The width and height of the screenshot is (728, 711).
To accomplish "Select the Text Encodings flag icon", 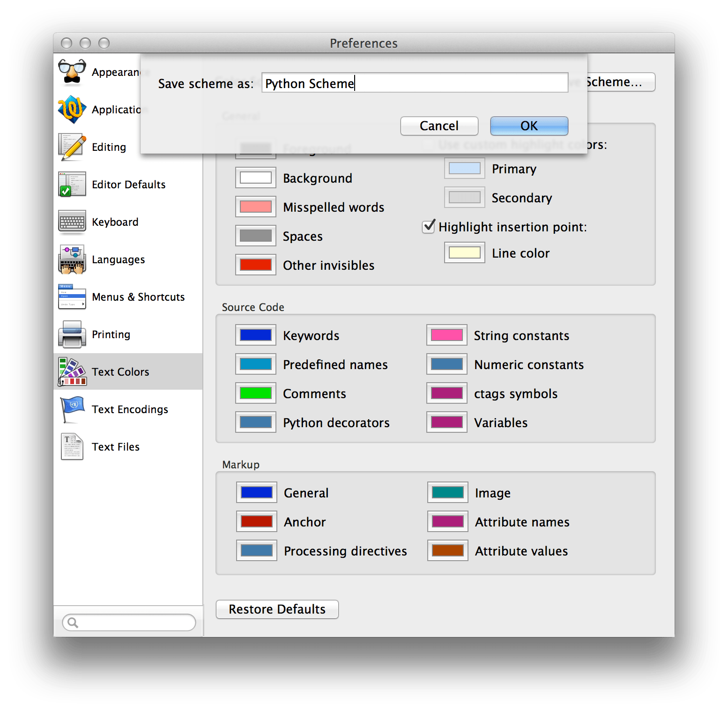I will pyautogui.click(x=71, y=409).
